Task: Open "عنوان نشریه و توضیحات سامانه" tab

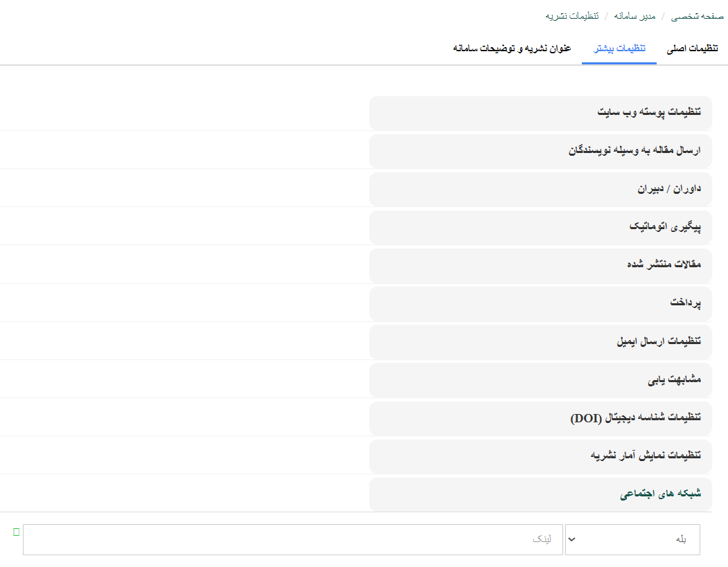Action: point(512,48)
